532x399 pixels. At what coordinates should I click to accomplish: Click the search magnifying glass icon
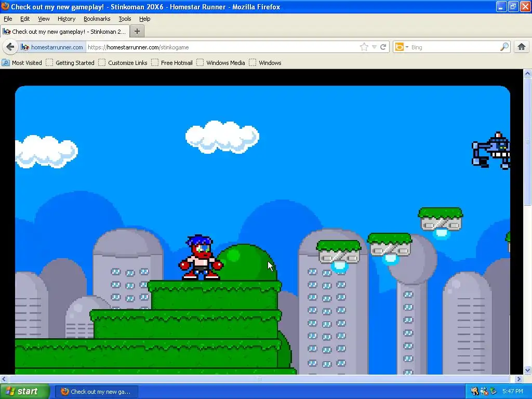(x=504, y=47)
